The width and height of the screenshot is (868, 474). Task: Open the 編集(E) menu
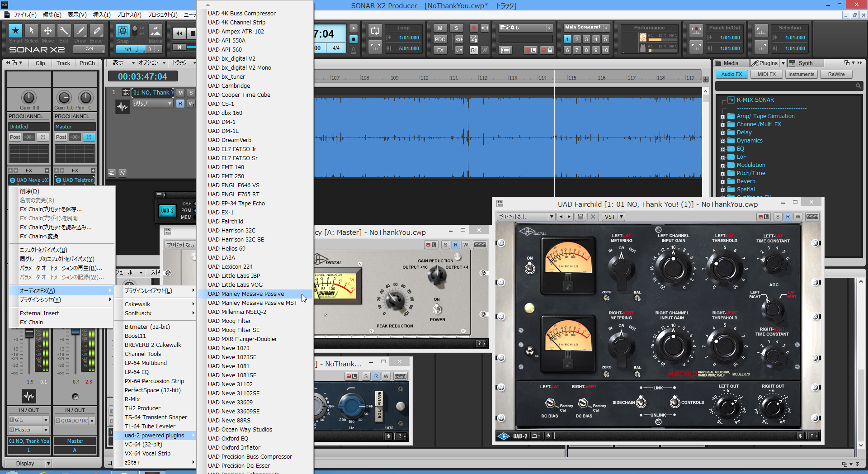click(x=52, y=14)
